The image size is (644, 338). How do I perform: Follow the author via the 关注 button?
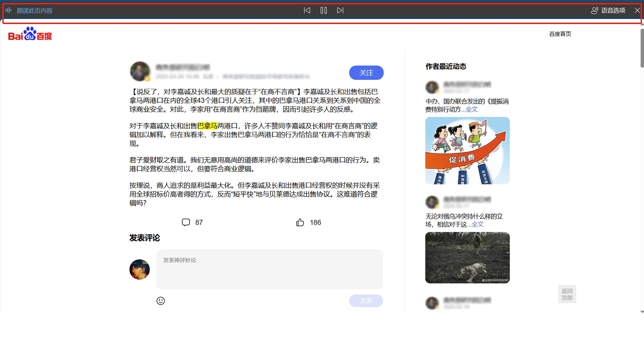[366, 73]
